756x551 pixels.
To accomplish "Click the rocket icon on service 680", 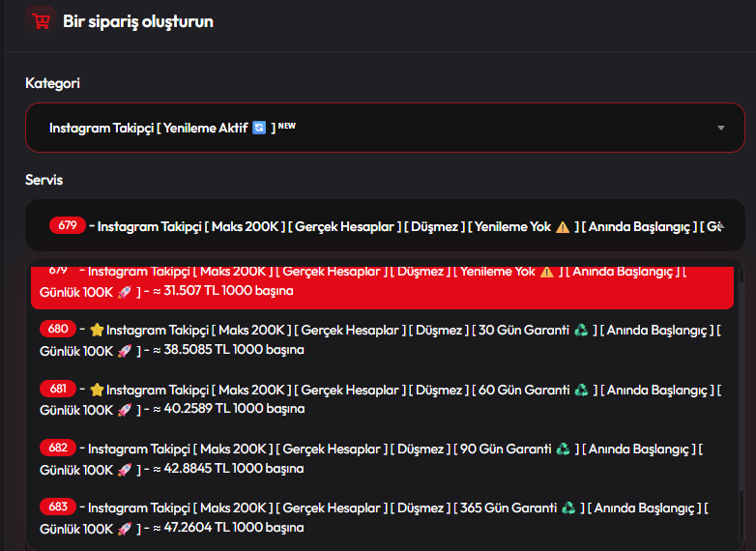I will (x=125, y=351).
